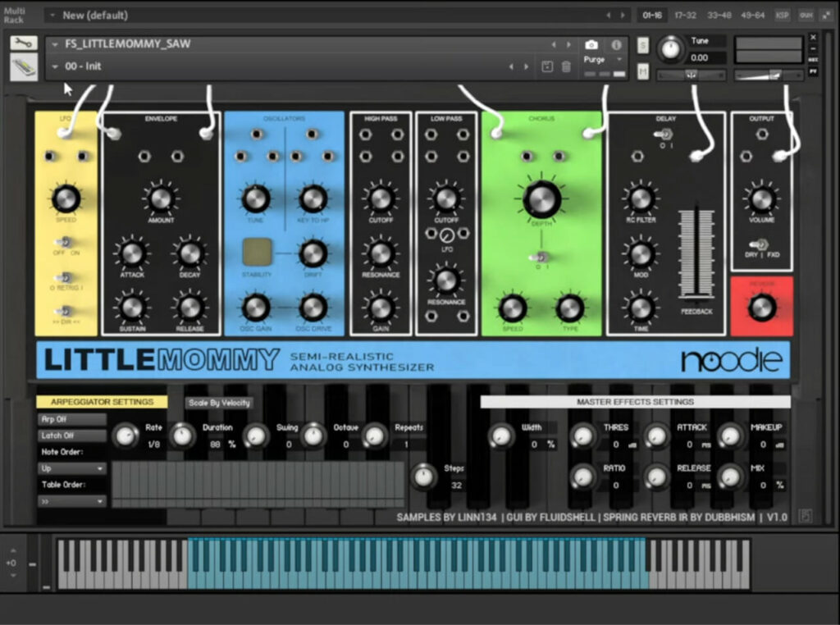Open the Note Order dropdown set to Up
Viewport: 840px width, 625px height.
(x=71, y=468)
